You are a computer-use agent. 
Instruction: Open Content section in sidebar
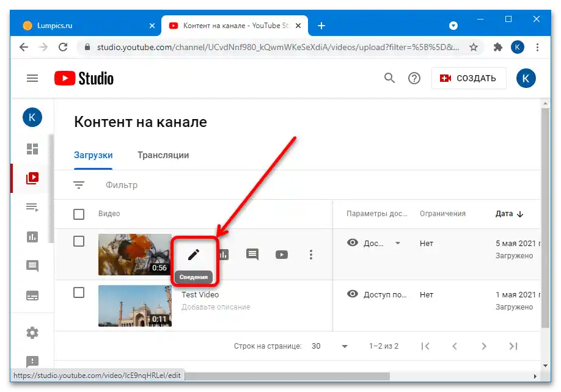[32, 178]
